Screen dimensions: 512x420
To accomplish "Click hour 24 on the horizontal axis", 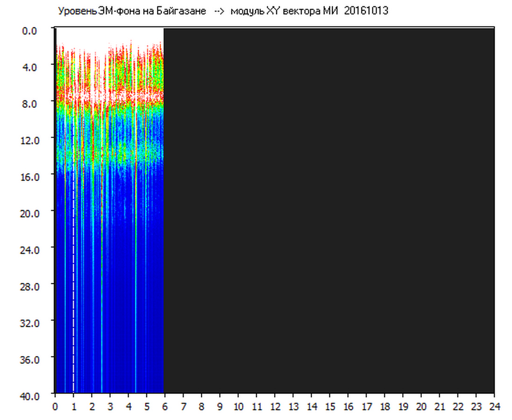I will point(494,406).
